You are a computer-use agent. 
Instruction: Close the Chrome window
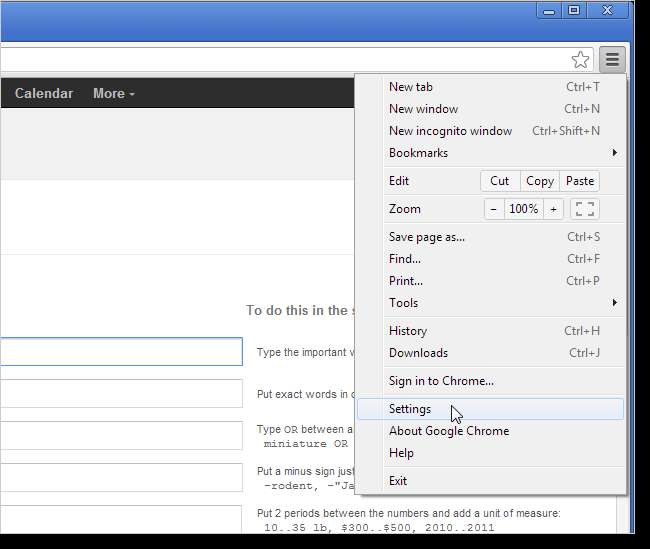(608, 11)
